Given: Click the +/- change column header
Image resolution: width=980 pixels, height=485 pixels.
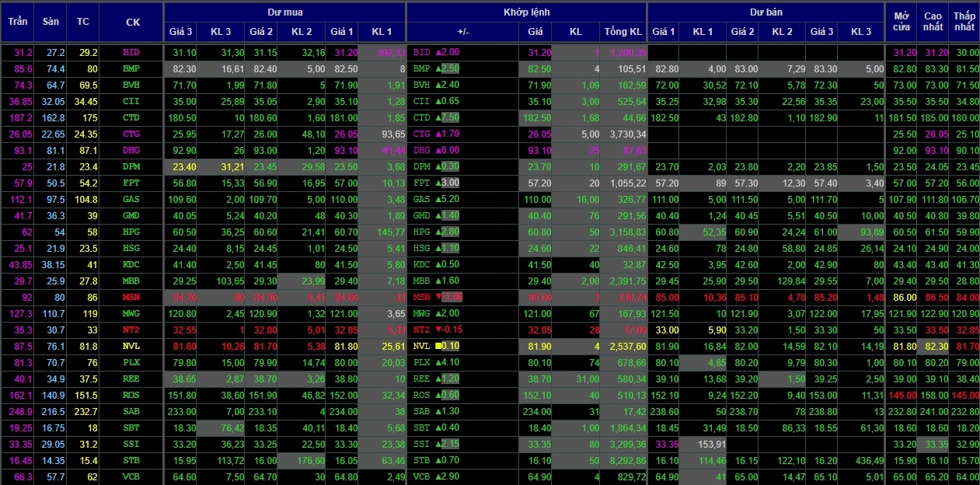Looking at the screenshot, I should point(463,32).
